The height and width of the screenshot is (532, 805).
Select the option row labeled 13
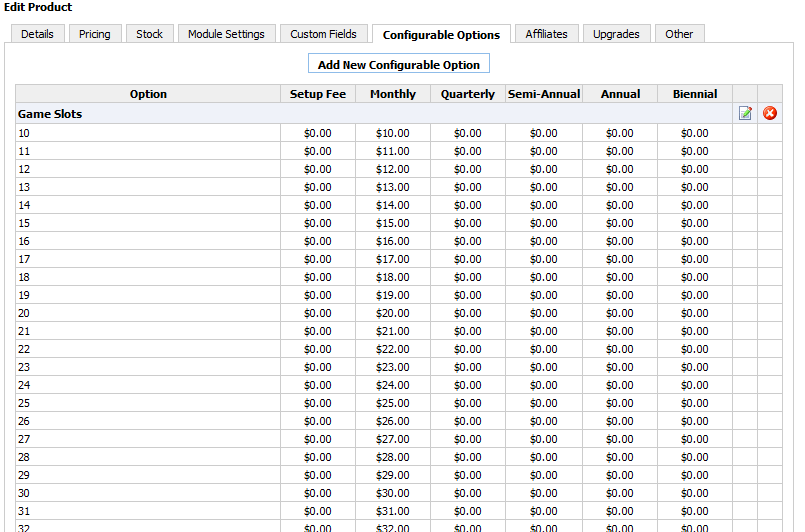coord(399,187)
